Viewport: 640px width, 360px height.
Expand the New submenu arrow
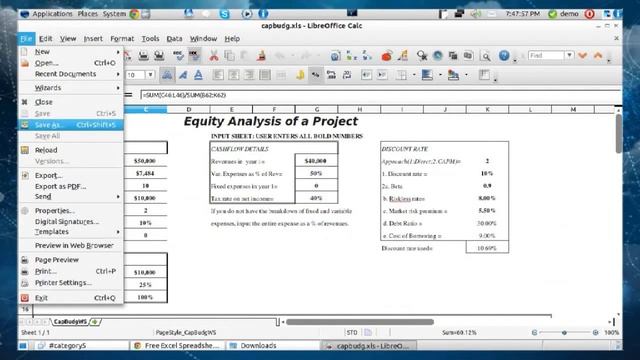click(118, 52)
